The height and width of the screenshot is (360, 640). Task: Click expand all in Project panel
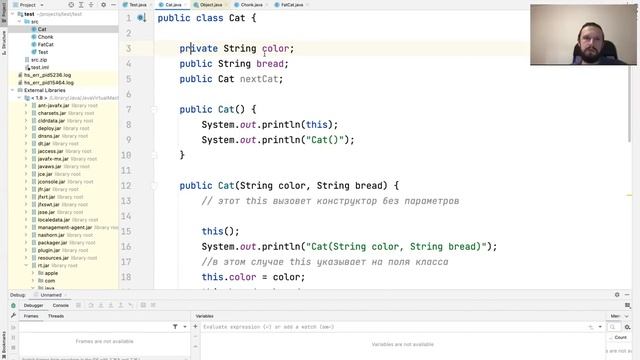pos(81,5)
